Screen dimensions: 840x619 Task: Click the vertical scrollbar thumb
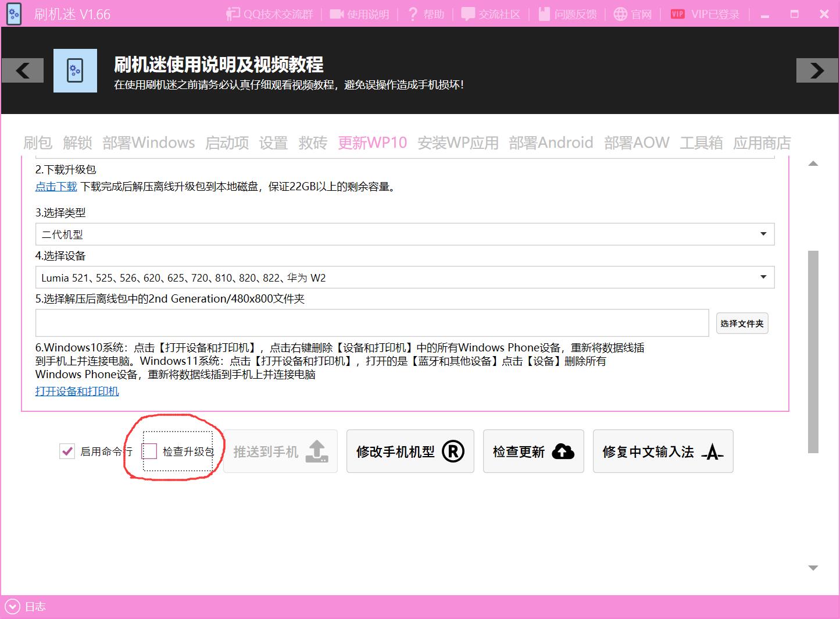pos(813,351)
